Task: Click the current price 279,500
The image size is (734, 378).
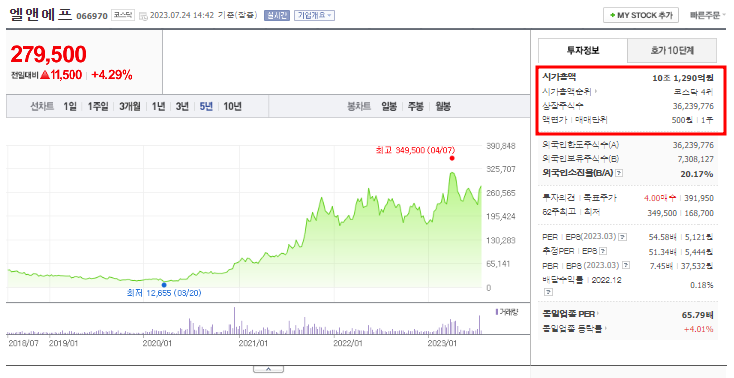Action: (x=48, y=54)
